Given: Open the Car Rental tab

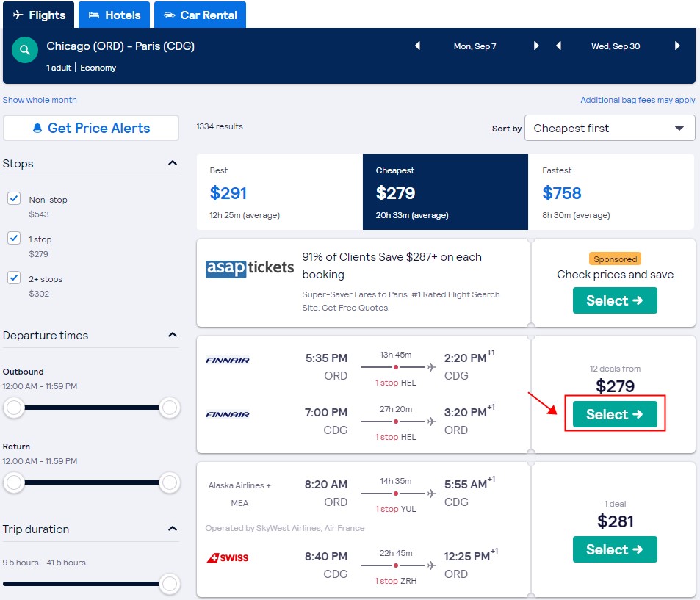Looking at the screenshot, I should [200, 15].
